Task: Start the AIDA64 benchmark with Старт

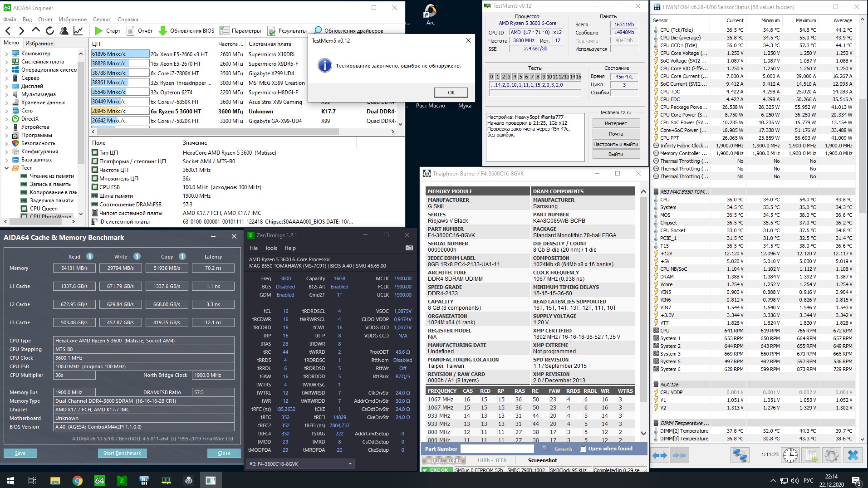Action: (x=107, y=31)
